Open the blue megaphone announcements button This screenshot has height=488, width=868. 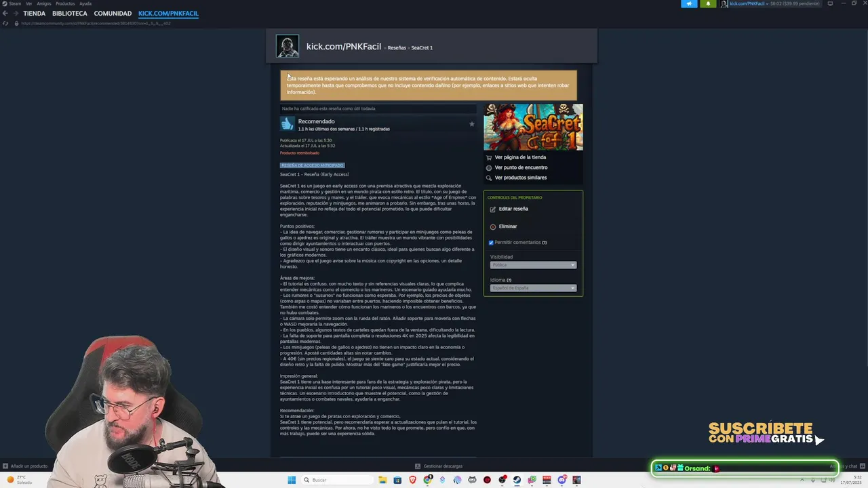(x=689, y=3)
